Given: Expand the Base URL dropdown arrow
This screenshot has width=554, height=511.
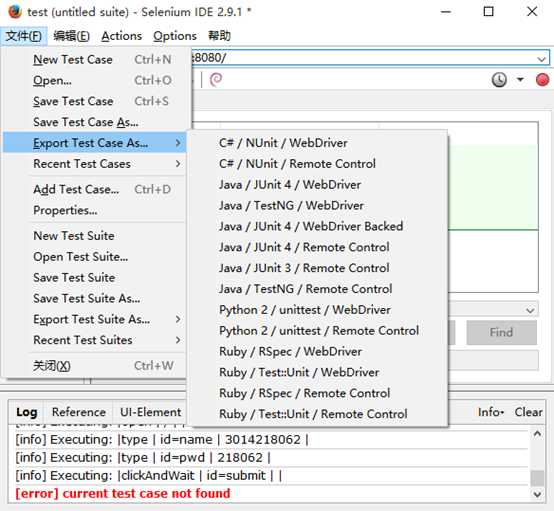Looking at the screenshot, I should [541, 59].
